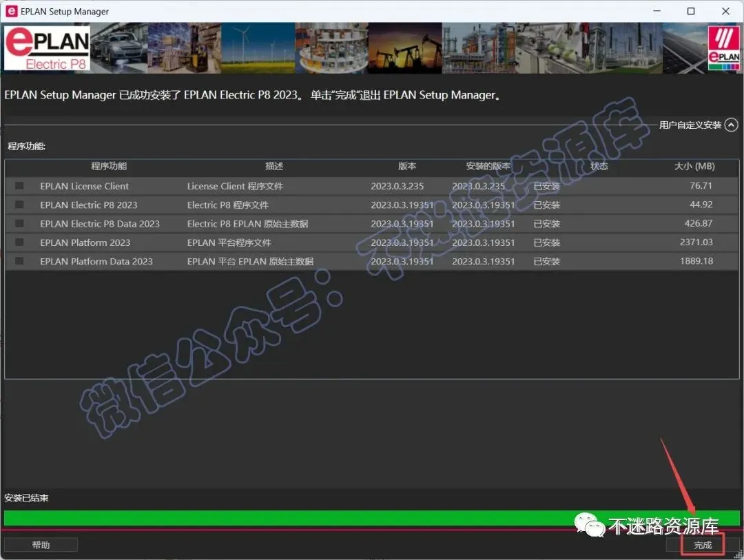Click the size value 76.71
This screenshot has width=744, height=560.
tap(701, 185)
